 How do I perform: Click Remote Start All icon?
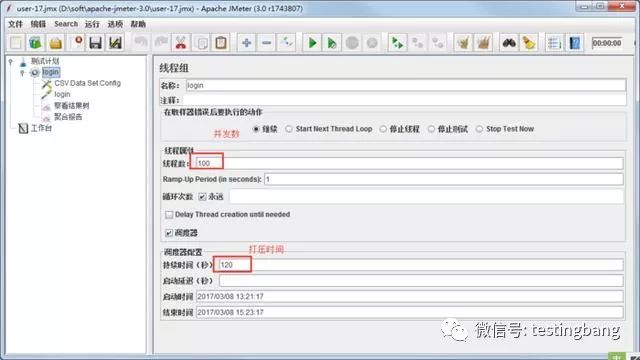(397, 43)
